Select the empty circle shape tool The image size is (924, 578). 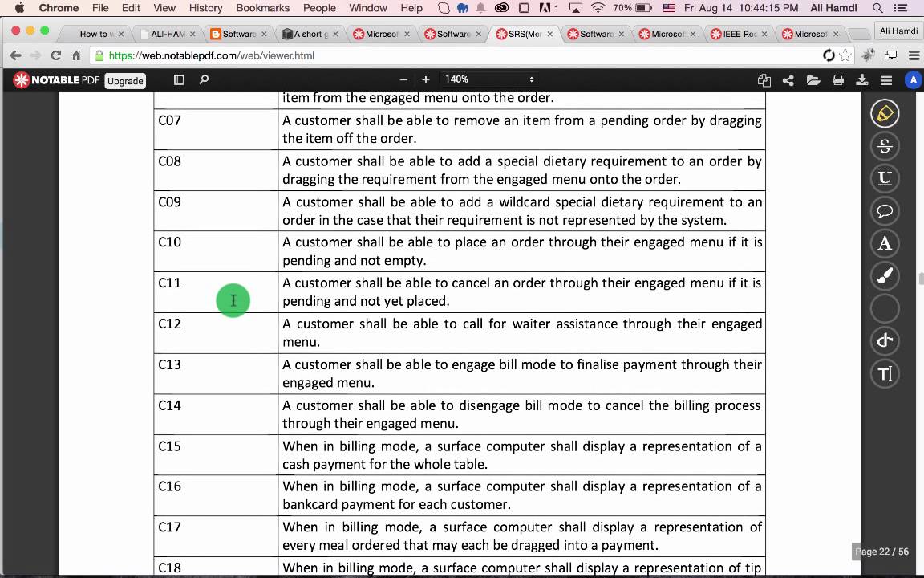click(885, 308)
